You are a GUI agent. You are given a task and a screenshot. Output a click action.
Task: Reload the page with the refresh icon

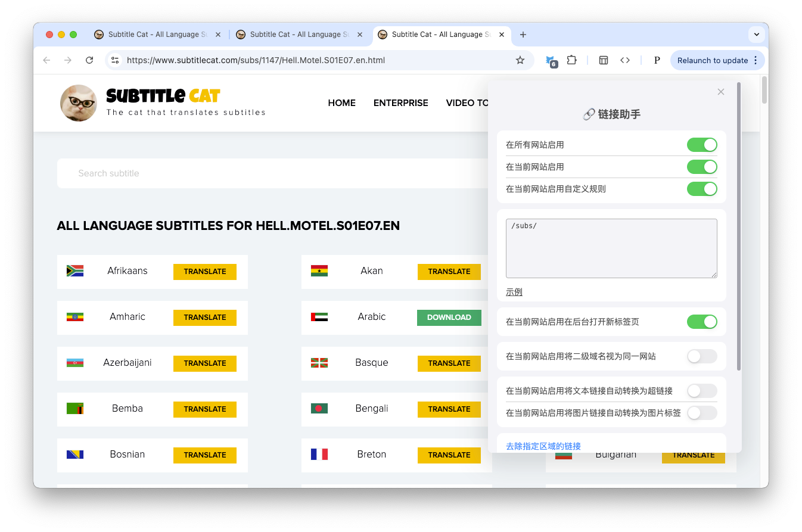click(x=89, y=60)
